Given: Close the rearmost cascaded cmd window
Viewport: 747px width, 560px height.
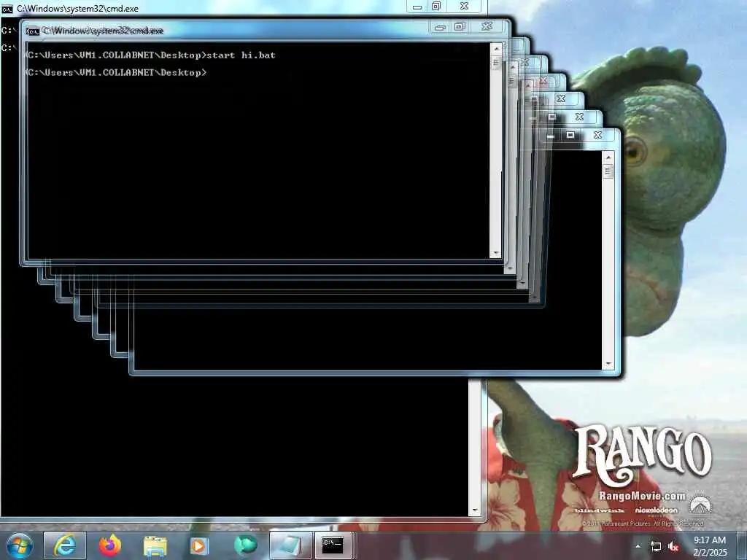Looking at the screenshot, I should click(597, 135).
